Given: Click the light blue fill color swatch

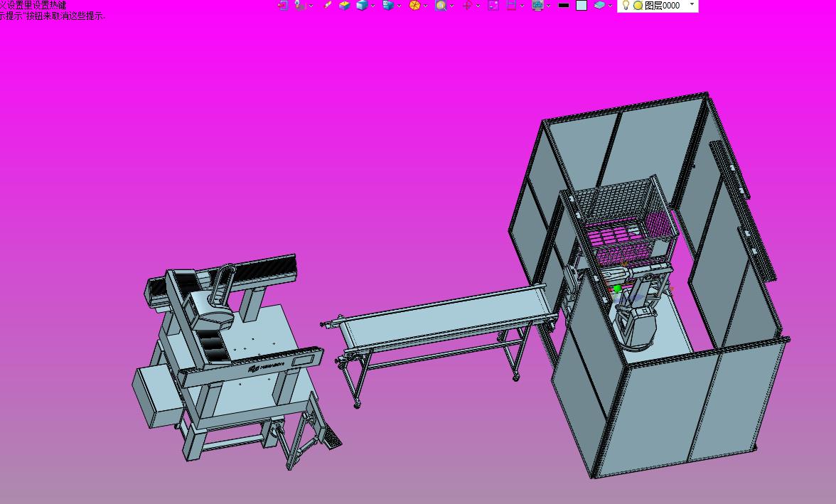Looking at the screenshot, I should [582, 6].
